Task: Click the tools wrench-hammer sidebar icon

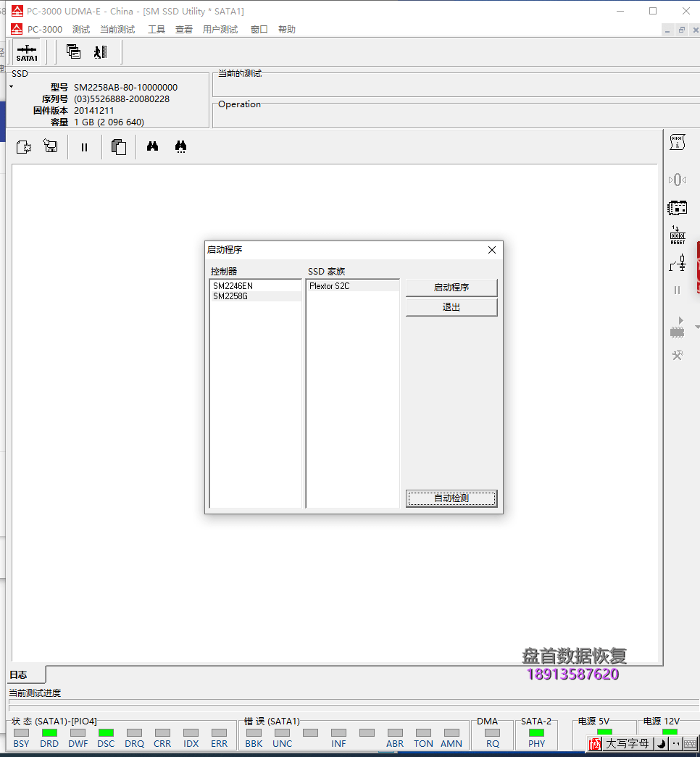Action: click(x=678, y=356)
